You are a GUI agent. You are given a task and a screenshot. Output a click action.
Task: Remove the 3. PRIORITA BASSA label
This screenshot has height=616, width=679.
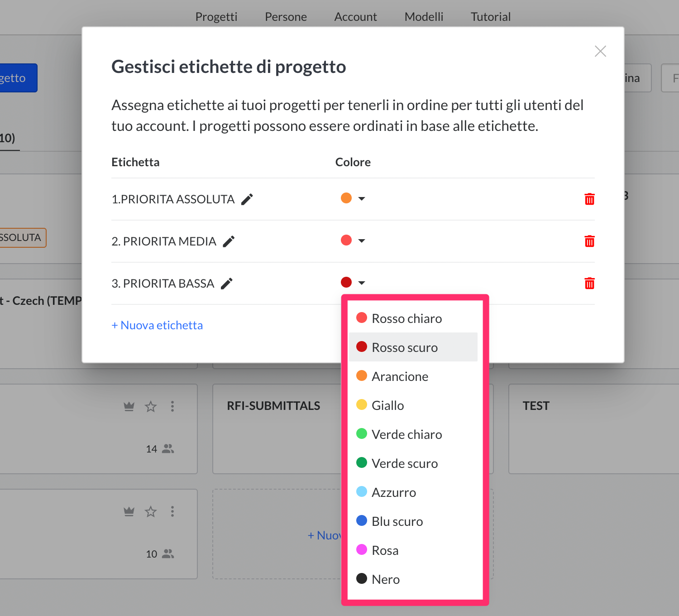(589, 284)
